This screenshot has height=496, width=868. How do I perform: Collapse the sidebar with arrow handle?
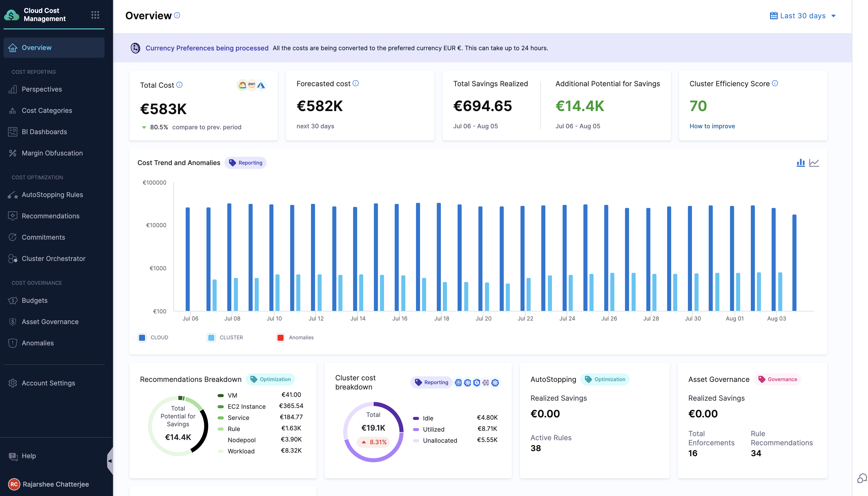110,461
